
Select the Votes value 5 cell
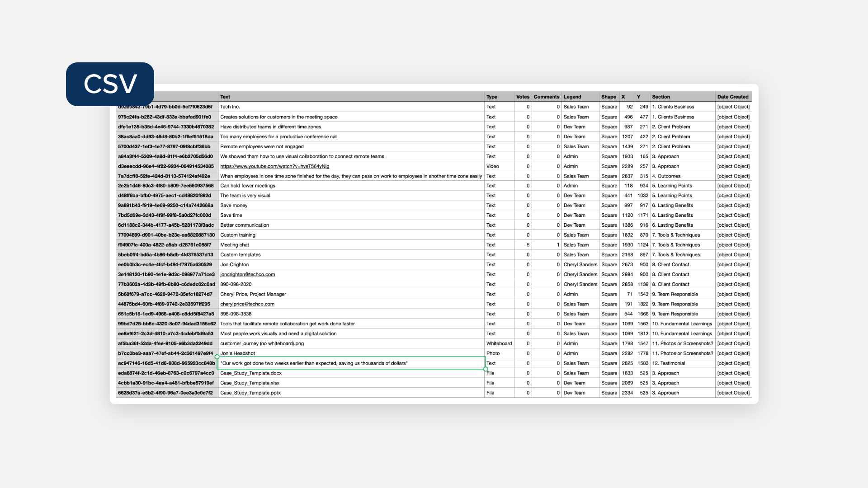(523, 245)
